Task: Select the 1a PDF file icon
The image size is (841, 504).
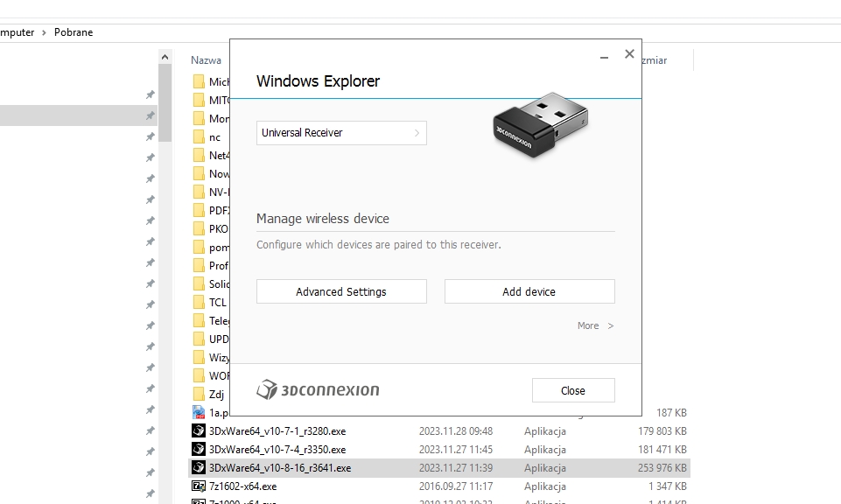Action: pos(199,412)
